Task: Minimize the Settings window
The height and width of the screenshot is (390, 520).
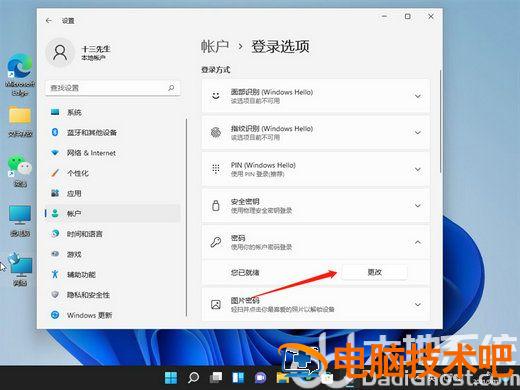Action: coord(385,16)
